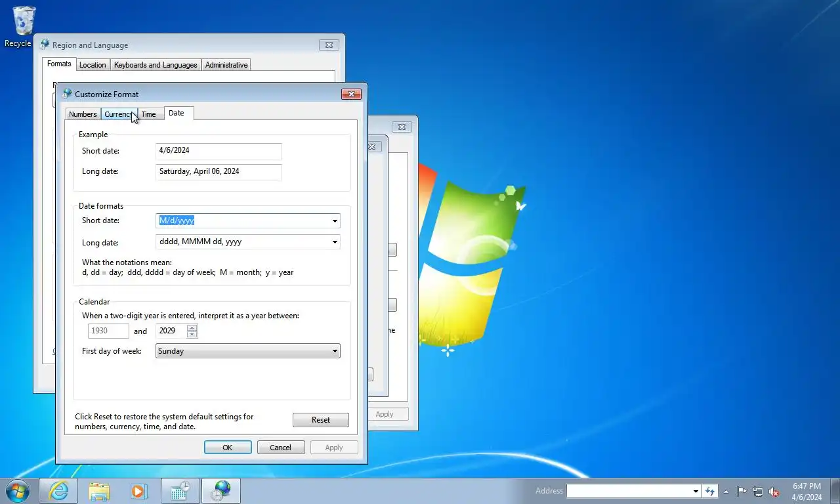Open the taskbar Address dropdown arrow
The height and width of the screenshot is (504, 840).
click(696, 491)
